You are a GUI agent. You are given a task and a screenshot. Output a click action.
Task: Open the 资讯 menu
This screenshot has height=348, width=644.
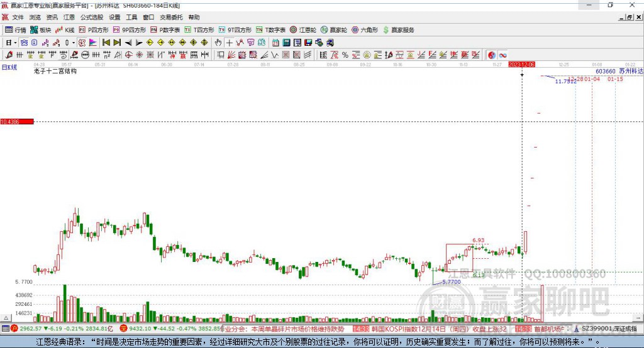[52, 17]
